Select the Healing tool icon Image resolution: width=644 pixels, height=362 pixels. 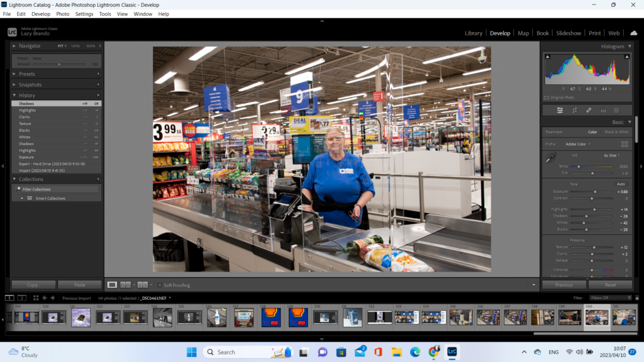click(x=589, y=110)
